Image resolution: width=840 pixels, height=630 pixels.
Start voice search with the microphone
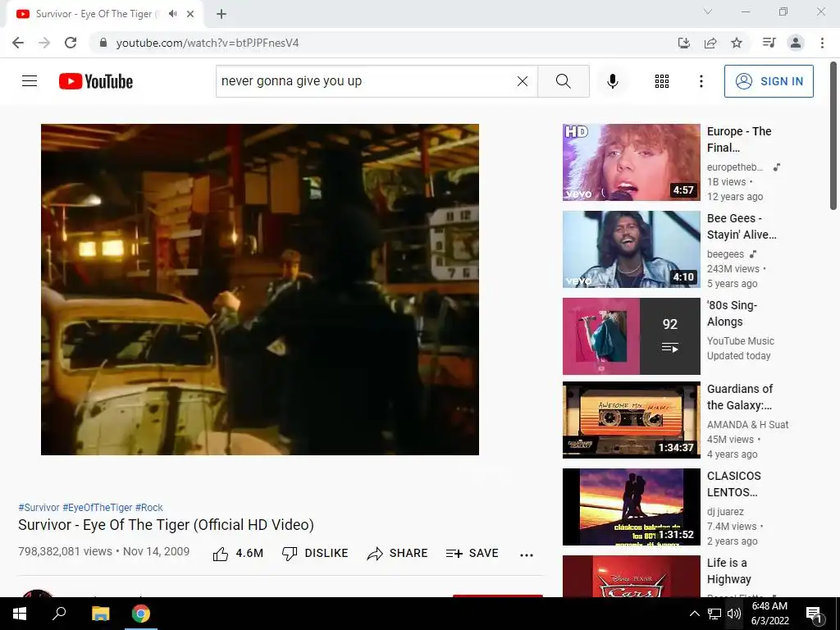click(613, 81)
